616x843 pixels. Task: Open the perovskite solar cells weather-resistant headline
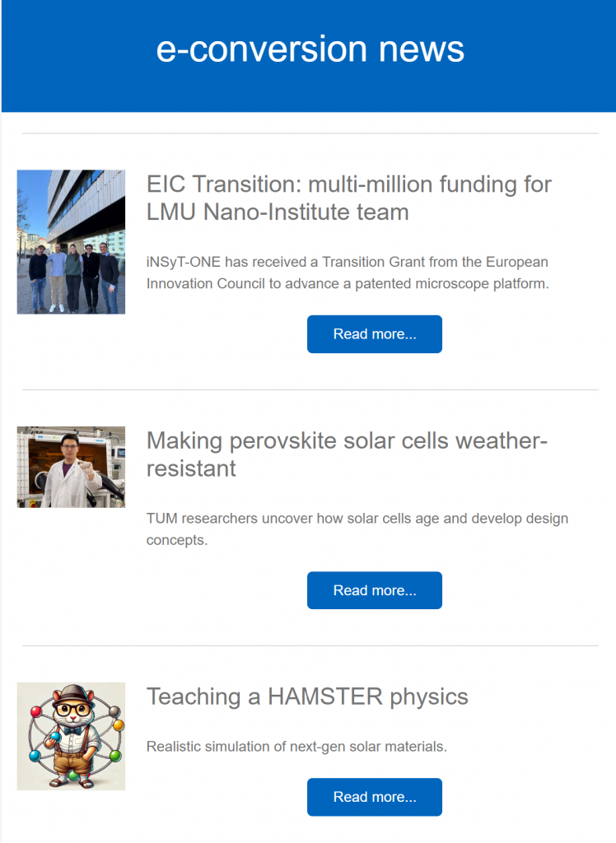tap(347, 454)
